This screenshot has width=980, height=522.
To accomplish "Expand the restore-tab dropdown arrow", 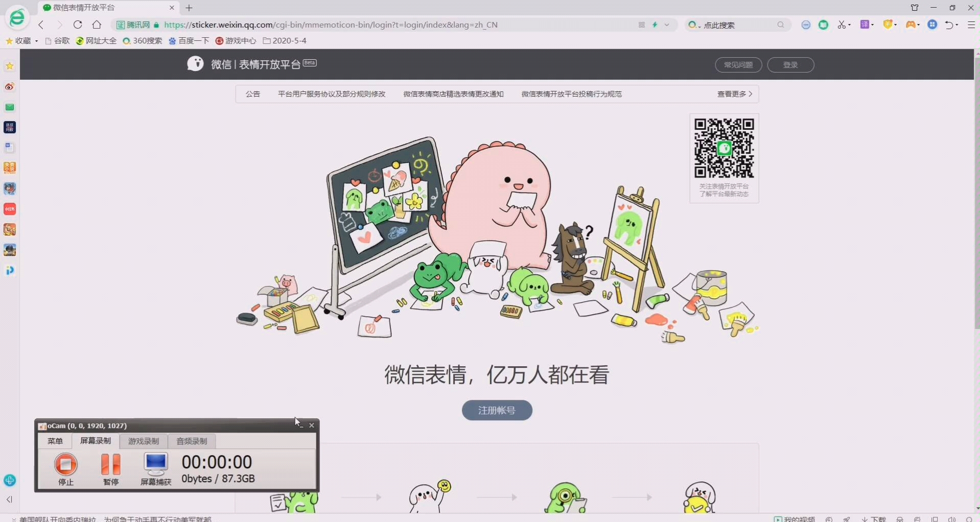I will (957, 25).
